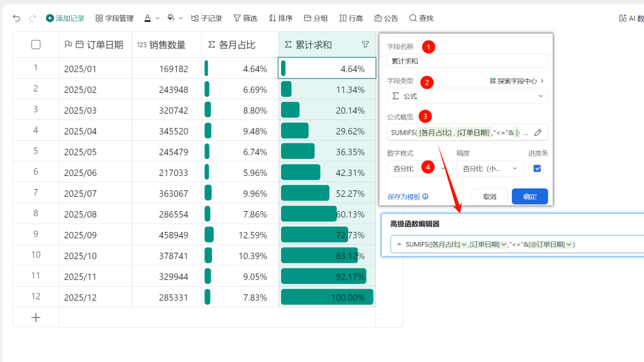The width and height of the screenshot is (644, 362).
Task: Click the 确定 confirm button
Action: click(530, 197)
